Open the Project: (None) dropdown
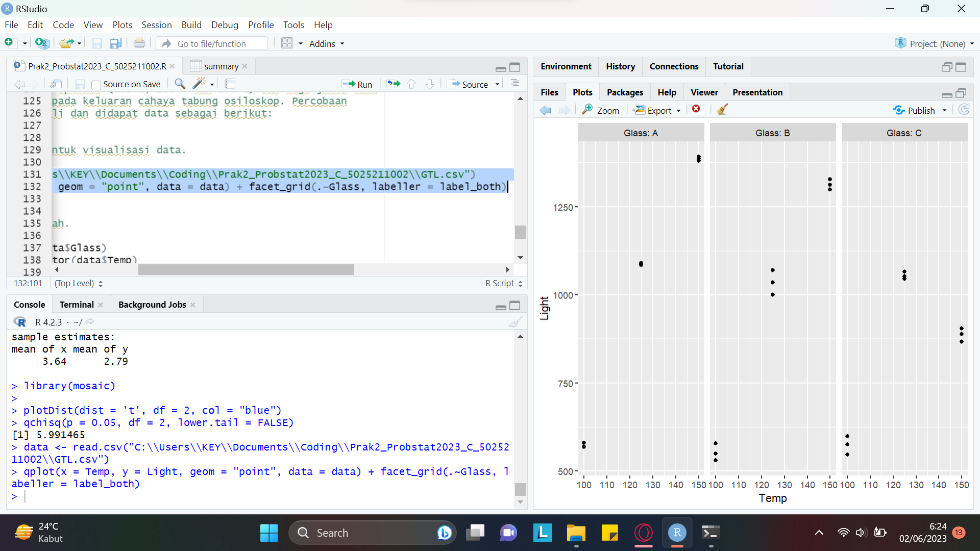The width and height of the screenshot is (980, 551). [x=935, y=43]
